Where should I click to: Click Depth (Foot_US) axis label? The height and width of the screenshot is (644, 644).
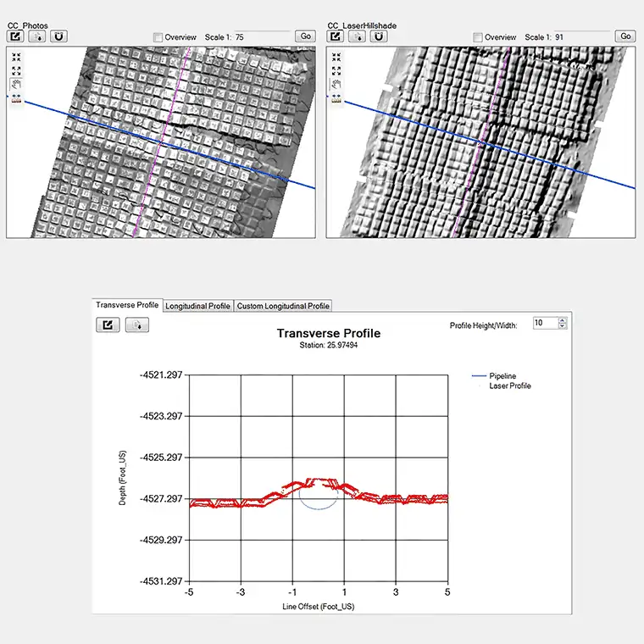(x=122, y=478)
